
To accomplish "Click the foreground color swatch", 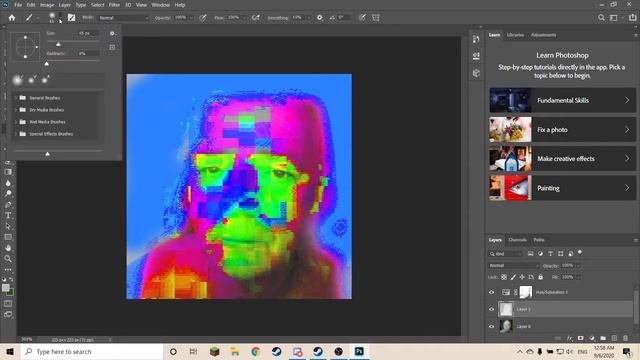I will pos(6,288).
